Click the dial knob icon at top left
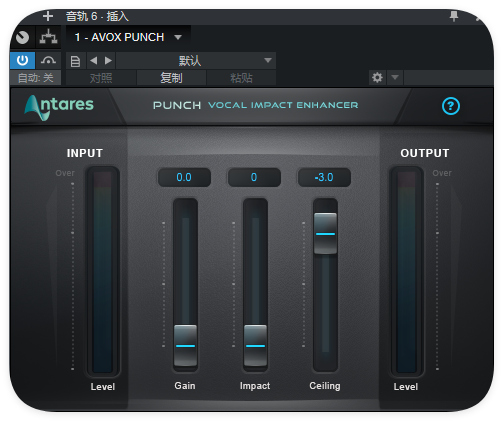Screen dimensions: 503x421 [x=23, y=37]
